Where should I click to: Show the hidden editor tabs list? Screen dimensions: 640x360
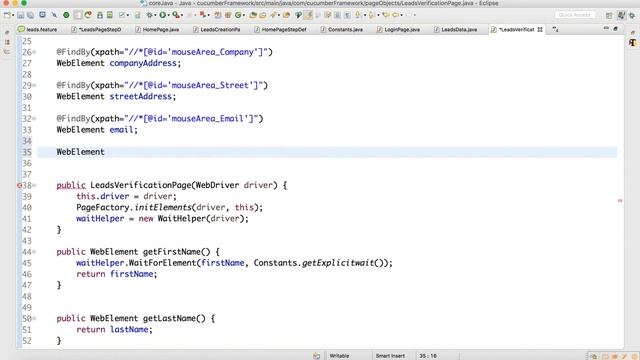coord(556,29)
